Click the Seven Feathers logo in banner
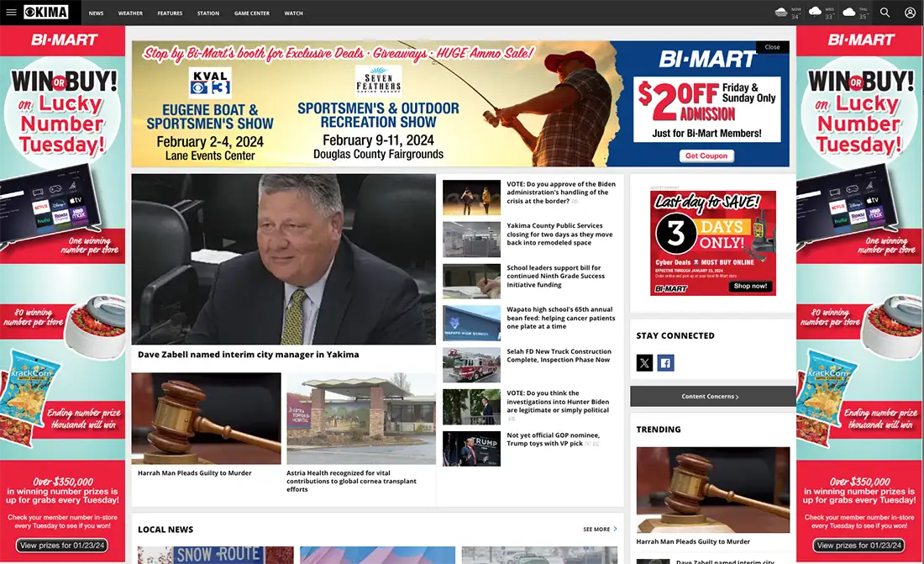924x564 pixels. (x=378, y=80)
